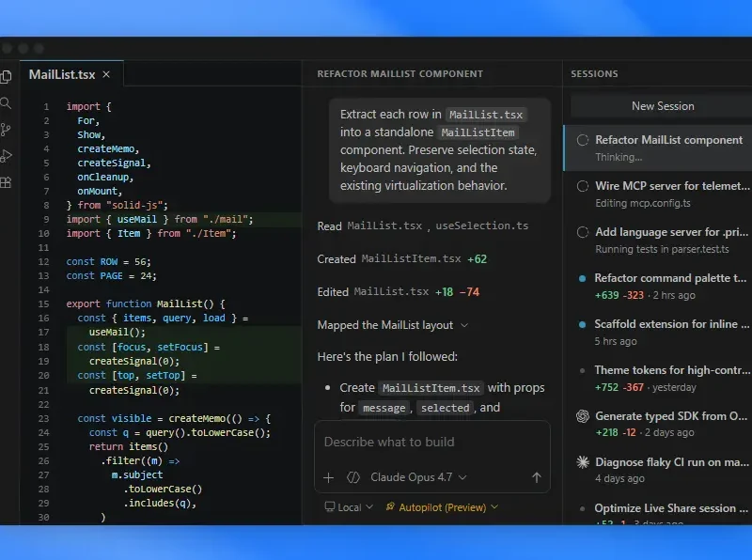Screen dimensions: 752x560
Task: Open the Extensions icon in activity bar
Action: (x=6, y=182)
